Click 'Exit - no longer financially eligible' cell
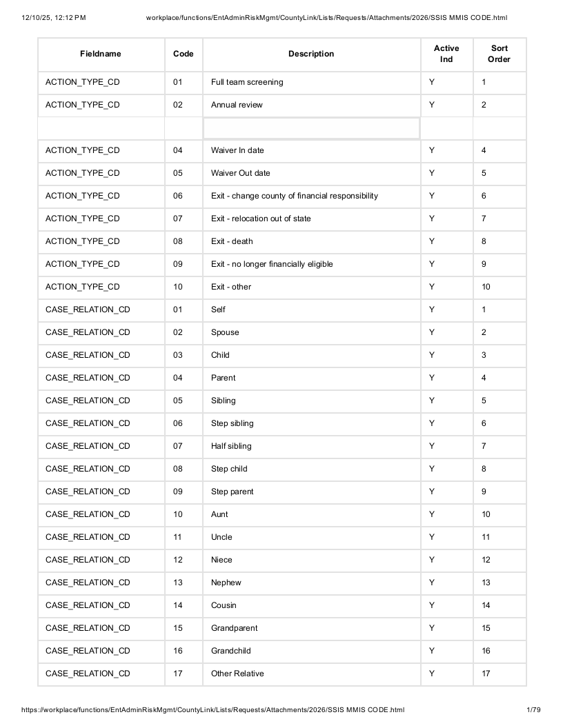The height and width of the screenshot is (728, 563). click(x=311, y=265)
